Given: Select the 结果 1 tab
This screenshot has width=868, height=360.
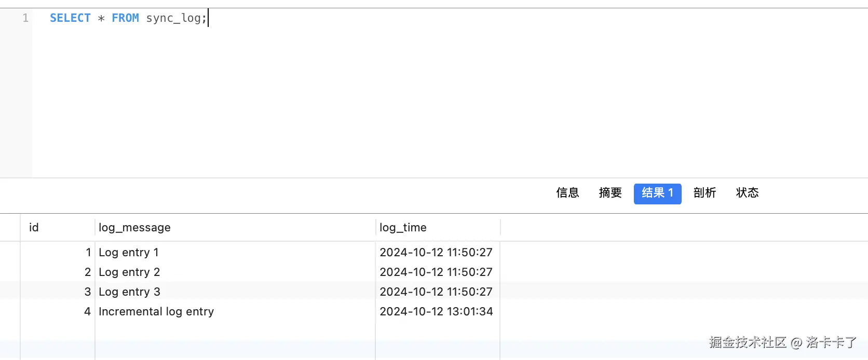Looking at the screenshot, I should 657,193.
